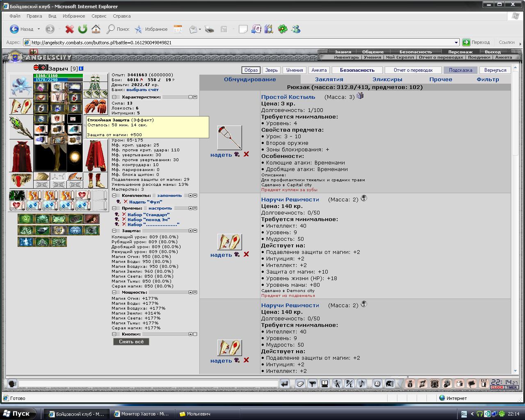Follow the выбрать счёт bank link
Screen dimensions: 525x420
click(142, 89)
